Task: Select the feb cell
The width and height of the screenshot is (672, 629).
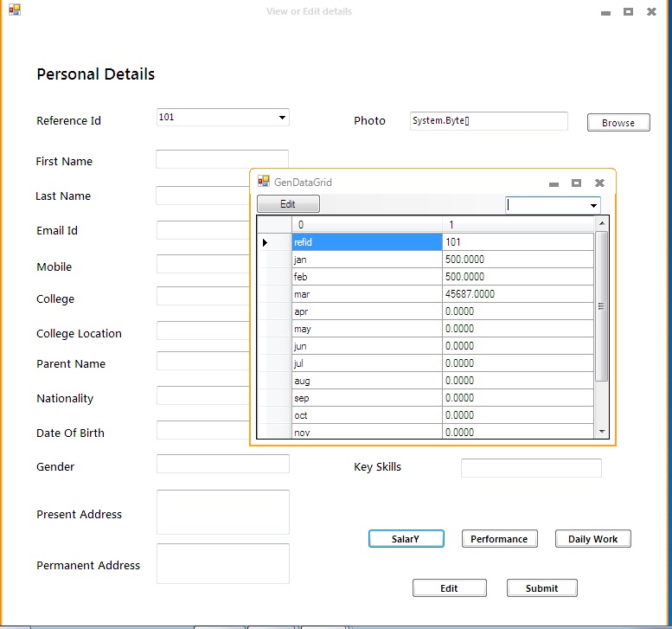Action: click(x=367, y=277)
